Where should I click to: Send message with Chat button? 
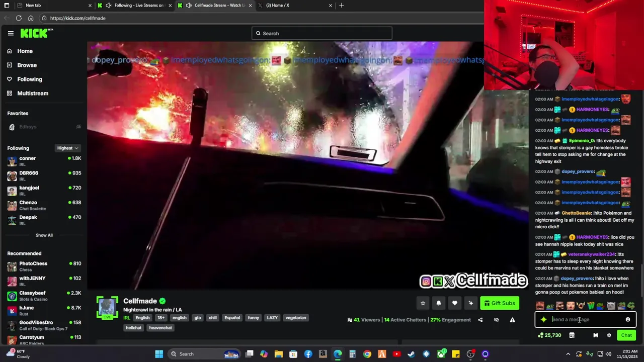click(626, 335)
